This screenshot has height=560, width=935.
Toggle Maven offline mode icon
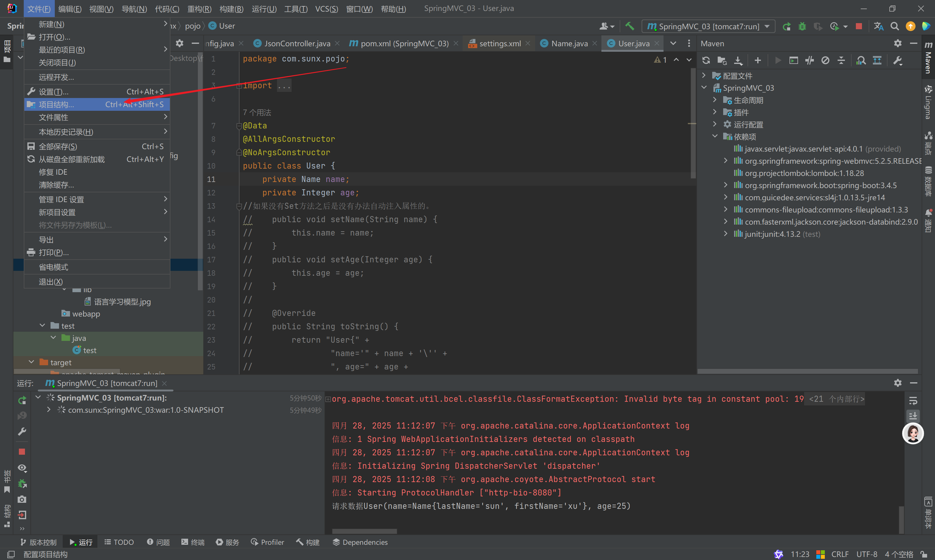point(809,60)
